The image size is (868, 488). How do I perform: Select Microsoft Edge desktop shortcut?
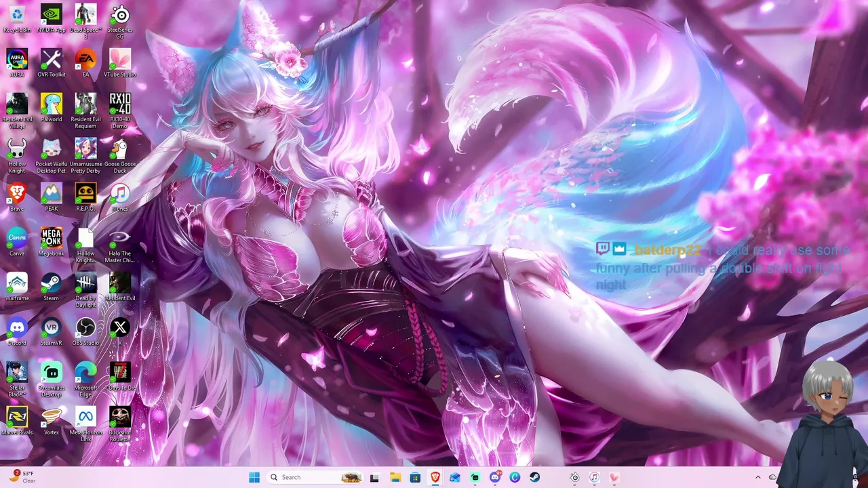tap(85, 380)
